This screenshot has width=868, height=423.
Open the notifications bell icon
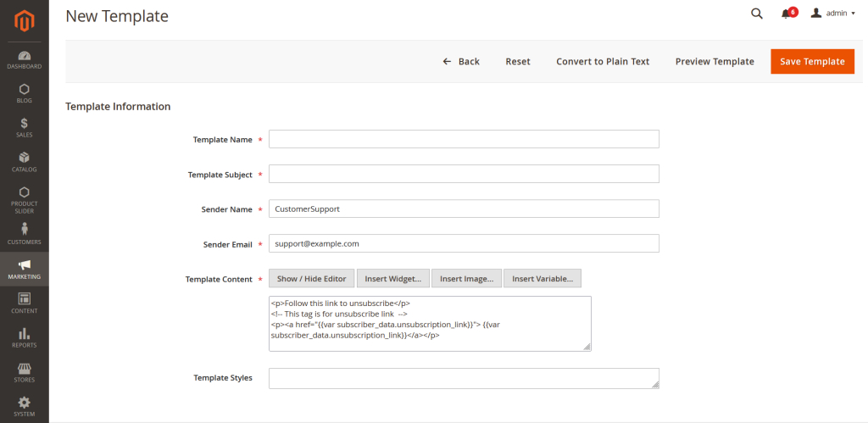pyautogui.click(x=786, y=14)
